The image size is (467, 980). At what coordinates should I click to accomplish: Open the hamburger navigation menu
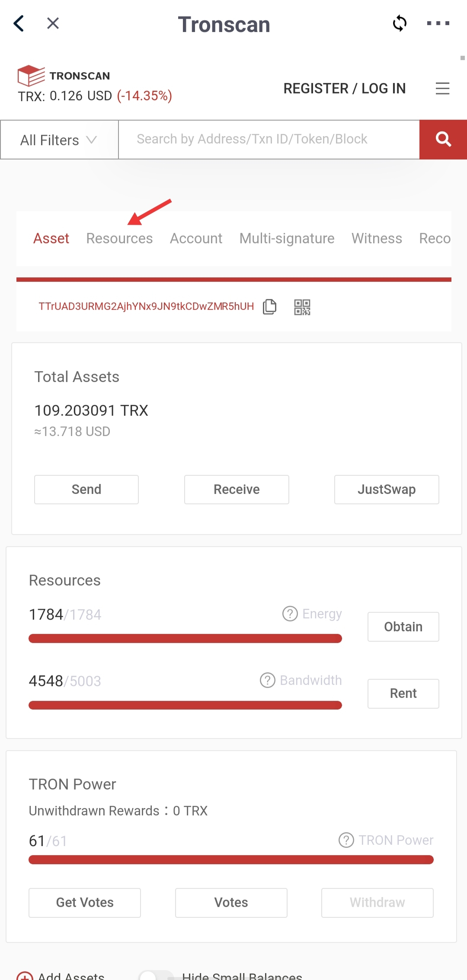pyautogui.click(x=442, y=89)
